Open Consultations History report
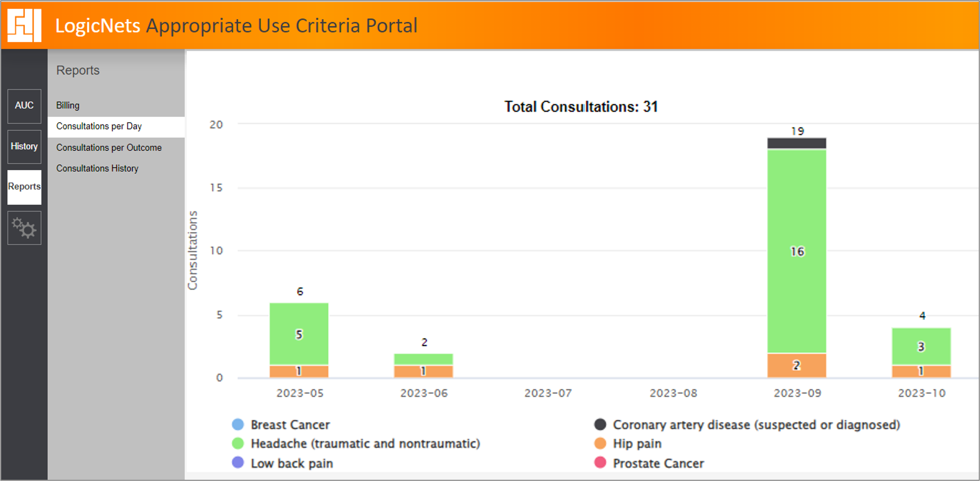 pyautogui.click(x=98, y=168)
